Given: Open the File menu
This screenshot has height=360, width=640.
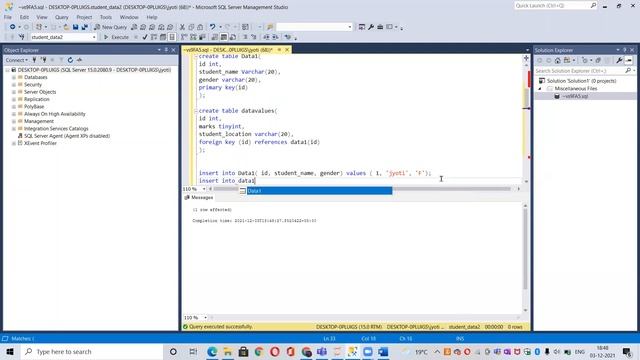Looking at the screenshot, I should point(8,17).
